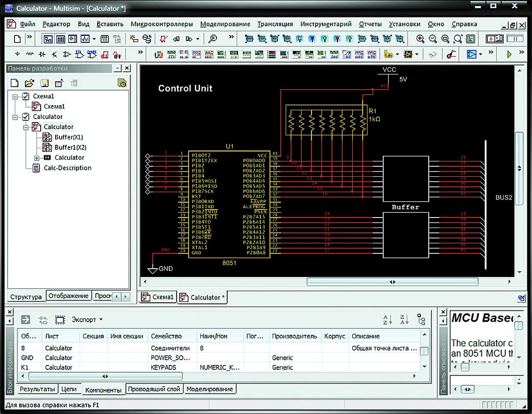
Task: Click the Семейство column header
Action: [x=172, y=336]
